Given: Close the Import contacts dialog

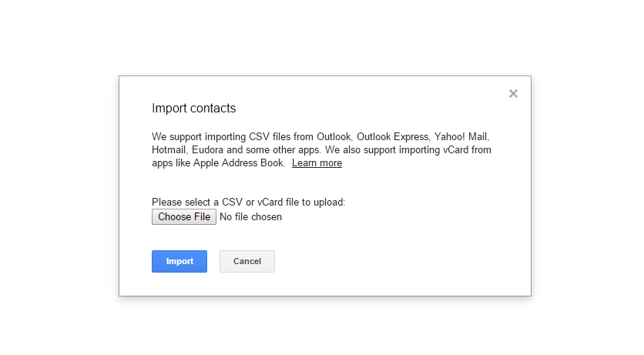Looking at the screenshot, I should pos(513,94).
